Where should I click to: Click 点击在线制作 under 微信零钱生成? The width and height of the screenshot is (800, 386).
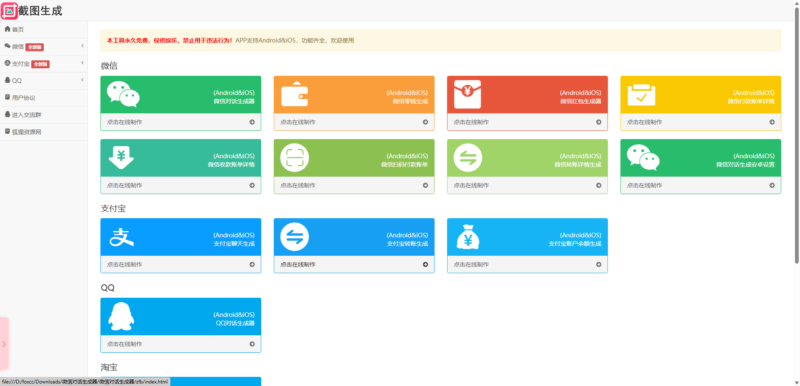point(298,122)
